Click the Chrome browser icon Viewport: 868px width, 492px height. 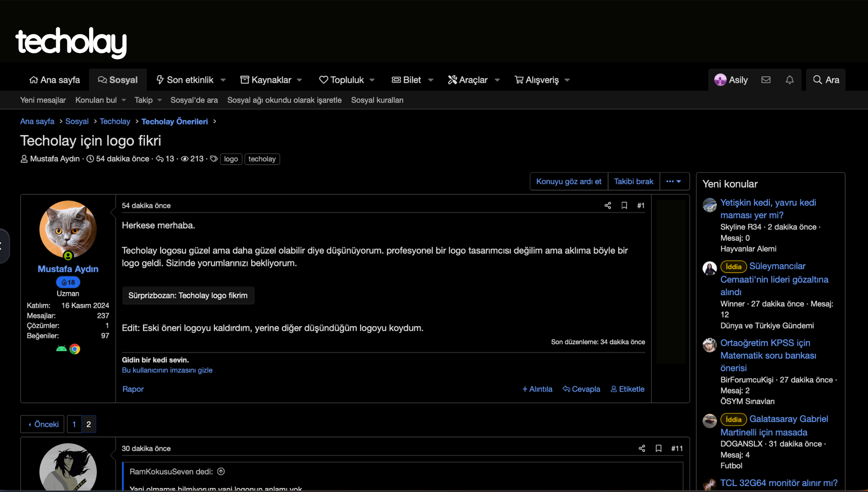tap(75, 349)
